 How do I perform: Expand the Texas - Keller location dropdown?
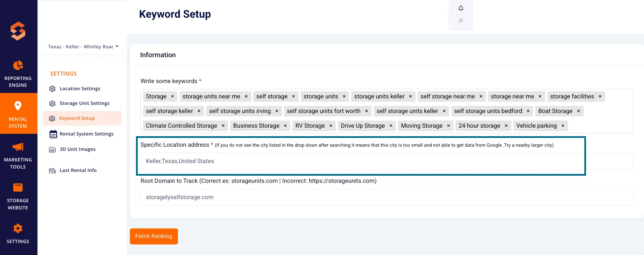[x=83, y=47]
